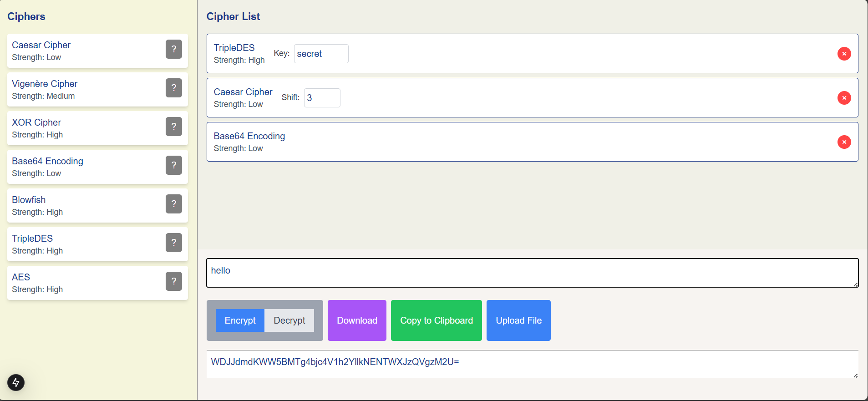Screen dimensions: 868x401
Task: Click the encrypted output text area
Action: tap(533, 364)
